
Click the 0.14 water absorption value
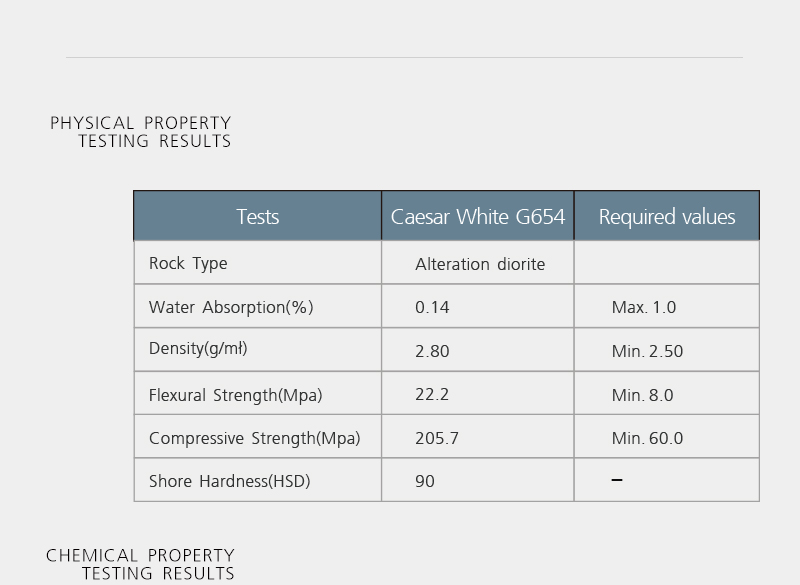pyautogui.click(x=432, y=307)
